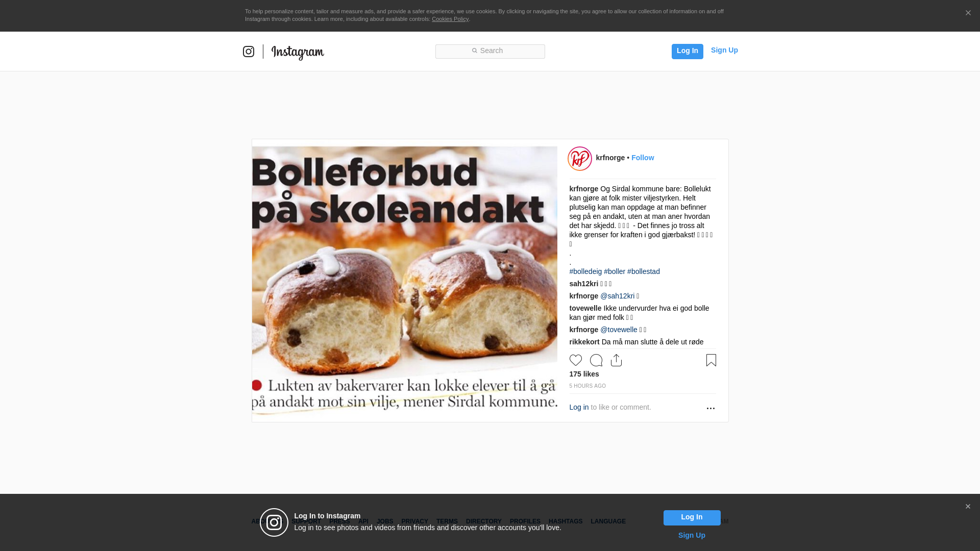The height and width of the screenshot is (551, 980).
Task: Click the Bolleforbud post image
Action: coord(405,281)
